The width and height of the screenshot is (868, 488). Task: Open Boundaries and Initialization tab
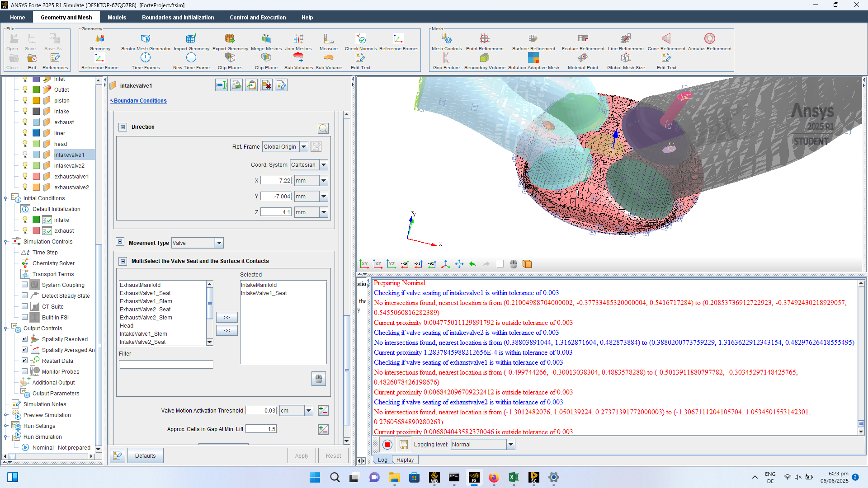point(178,17)
